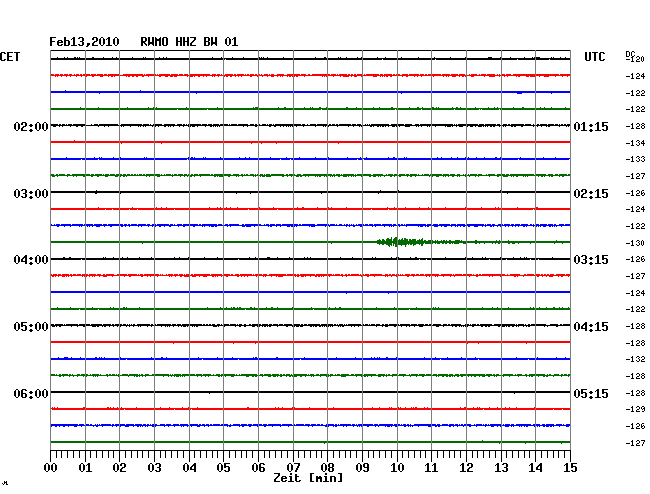
Task: Select minute axis tick label 08
Action: pos(327,467)
